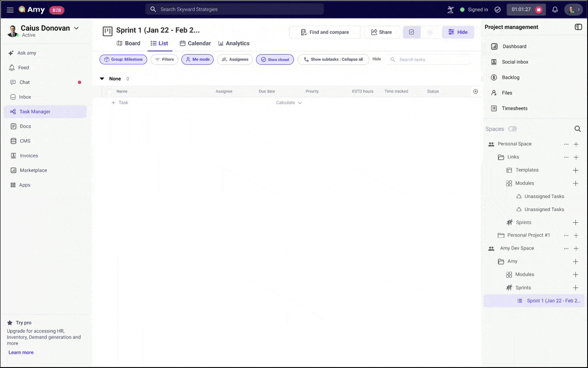Toggle Me mode filter

click(x=197, y=59)
